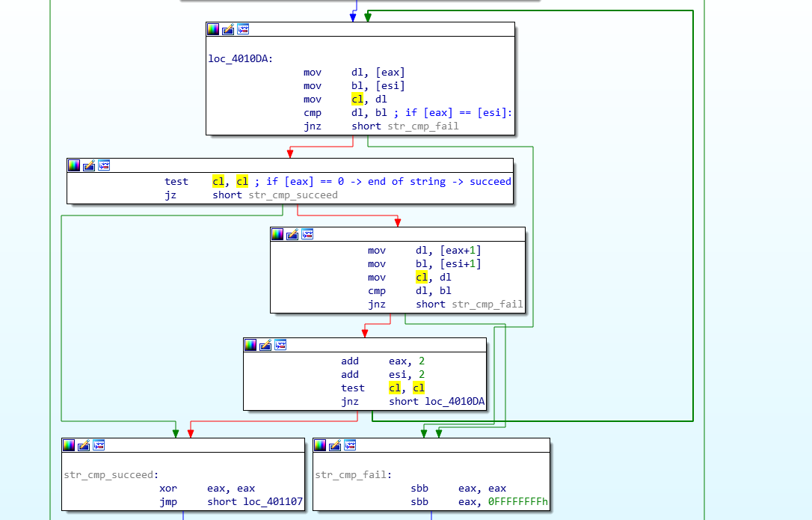
Task: Click the "end of string -> succeed" comment
Action: 440,182
